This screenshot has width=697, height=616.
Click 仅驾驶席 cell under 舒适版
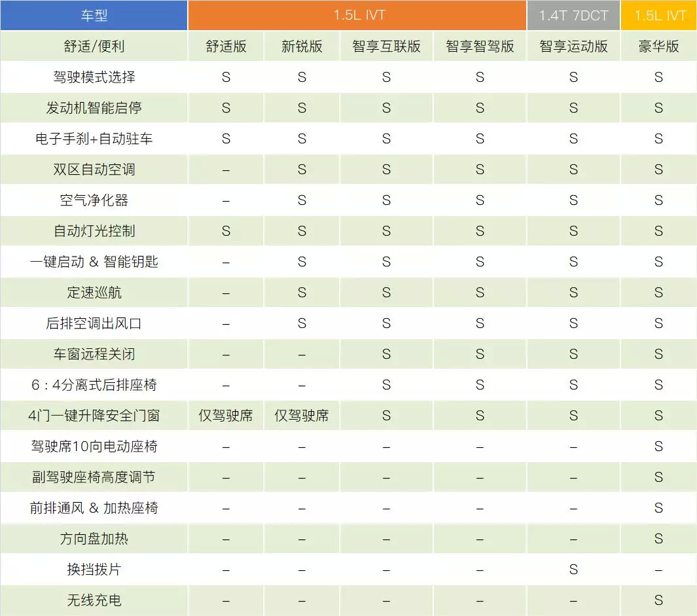[x=226, y=416]
